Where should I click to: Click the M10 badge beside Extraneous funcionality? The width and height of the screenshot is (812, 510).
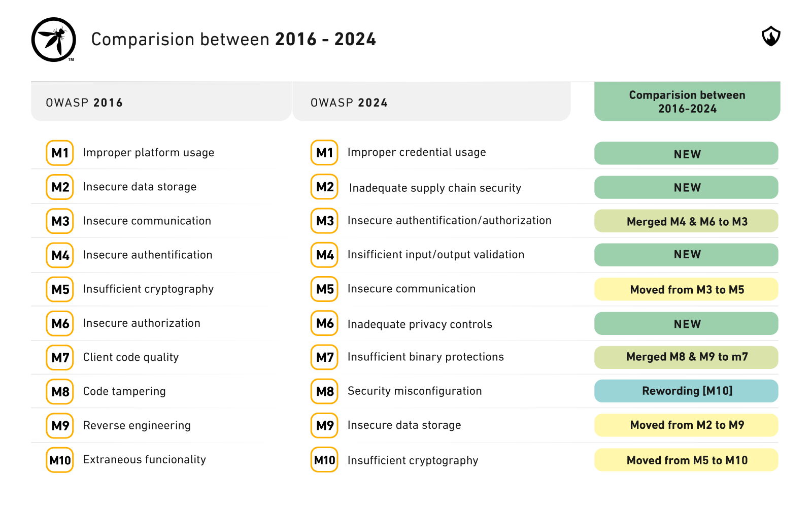[60, 460]
